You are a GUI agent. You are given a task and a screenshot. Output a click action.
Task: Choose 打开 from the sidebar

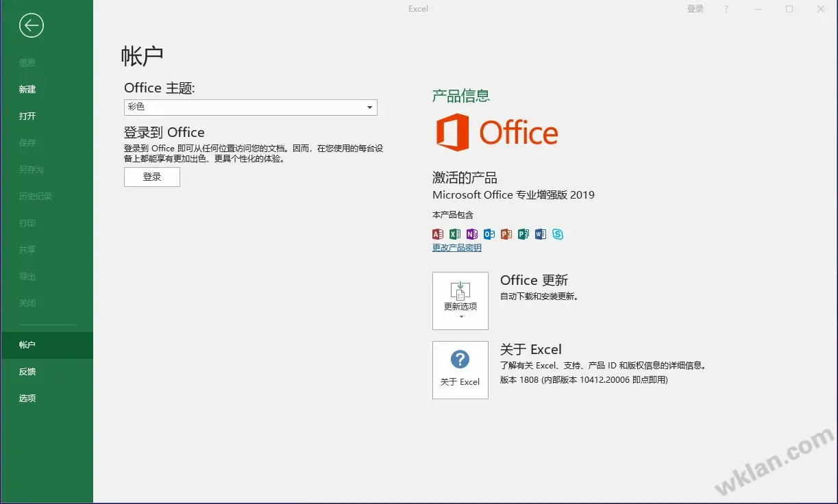(27, 116)
